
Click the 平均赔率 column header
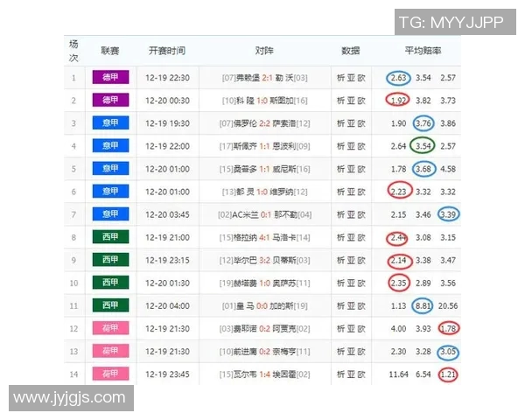point(423,51)
